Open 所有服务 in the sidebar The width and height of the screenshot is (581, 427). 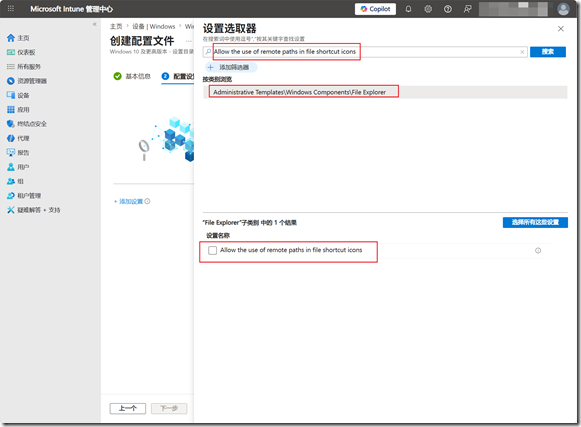click(24, 67)
